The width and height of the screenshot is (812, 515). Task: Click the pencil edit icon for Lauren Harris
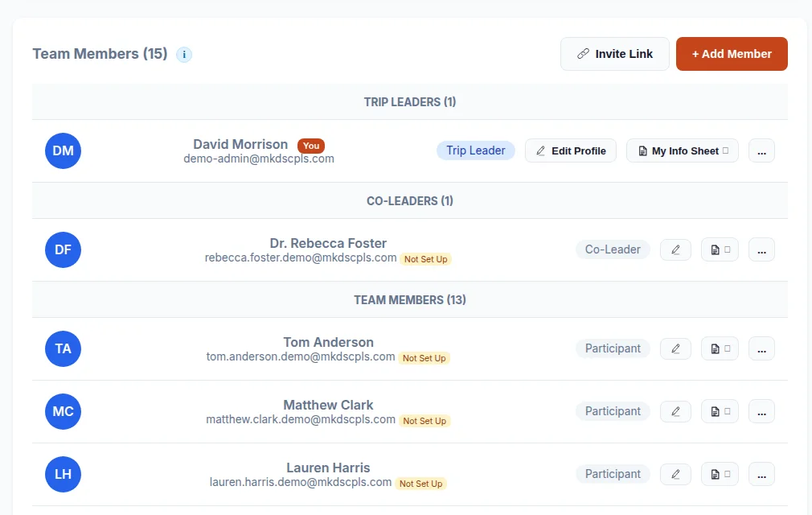[x=675, y=474]
